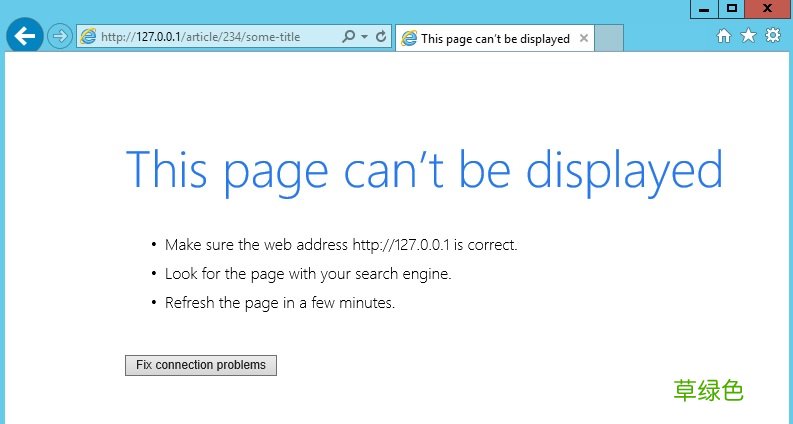Select the 'This page can't be displayed' tab
Viewport: 793px width, 424px height.
pos(495,38)
